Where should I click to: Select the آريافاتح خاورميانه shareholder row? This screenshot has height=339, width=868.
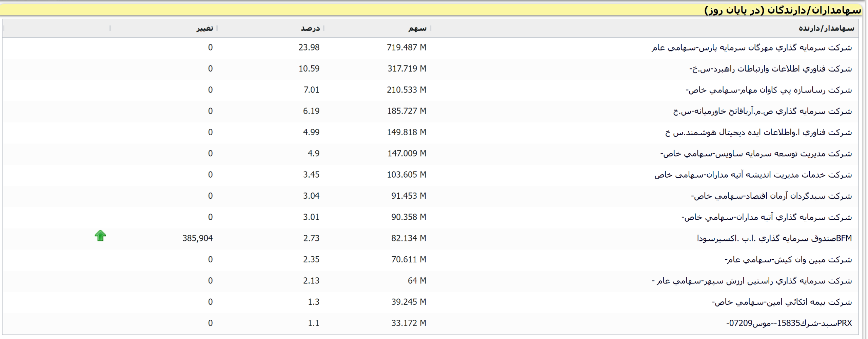(x=762, y=111)
